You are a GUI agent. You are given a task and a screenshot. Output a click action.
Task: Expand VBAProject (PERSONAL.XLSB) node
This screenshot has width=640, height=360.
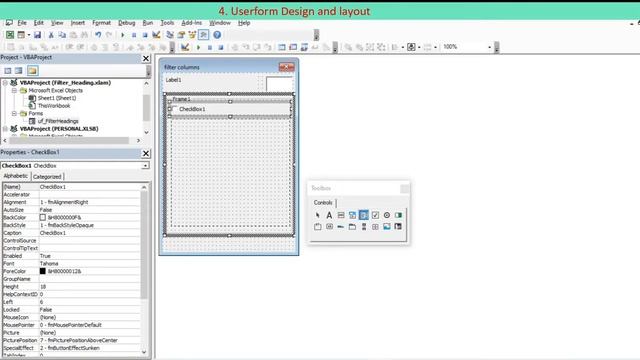(x=5, y=129)
